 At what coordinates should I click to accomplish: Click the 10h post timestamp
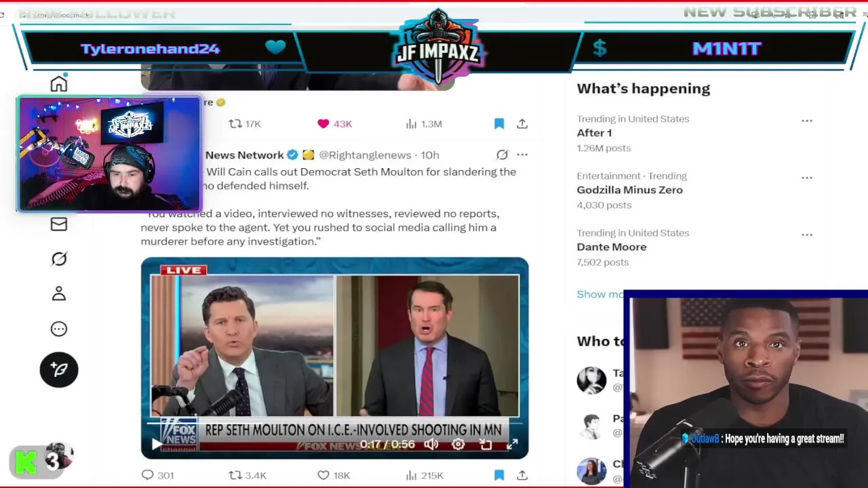click(x=430, y=155)
